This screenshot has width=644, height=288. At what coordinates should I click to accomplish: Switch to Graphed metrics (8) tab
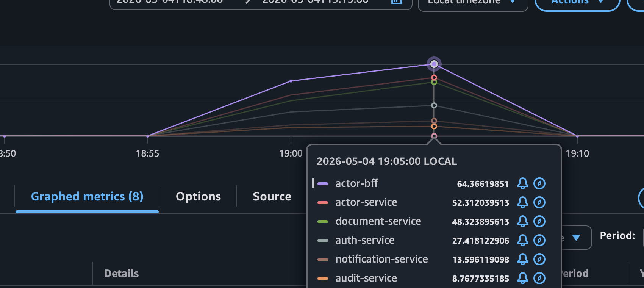pyautogui.click(x=87, y=197)
